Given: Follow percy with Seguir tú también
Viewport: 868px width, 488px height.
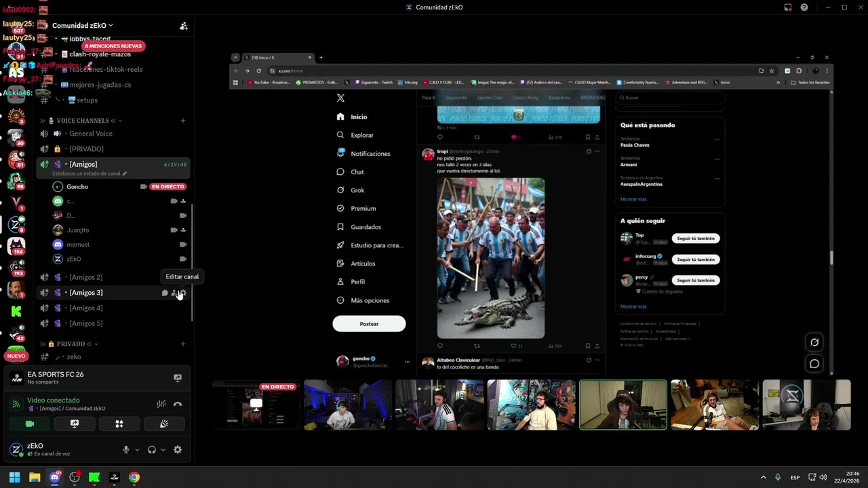Looking at the screenshot, I should click(696, 280).
